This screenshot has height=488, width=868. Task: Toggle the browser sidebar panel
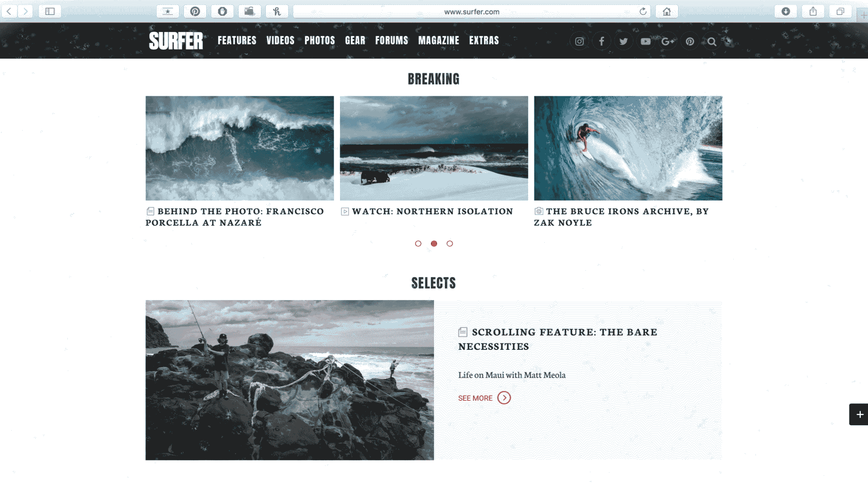50,11
